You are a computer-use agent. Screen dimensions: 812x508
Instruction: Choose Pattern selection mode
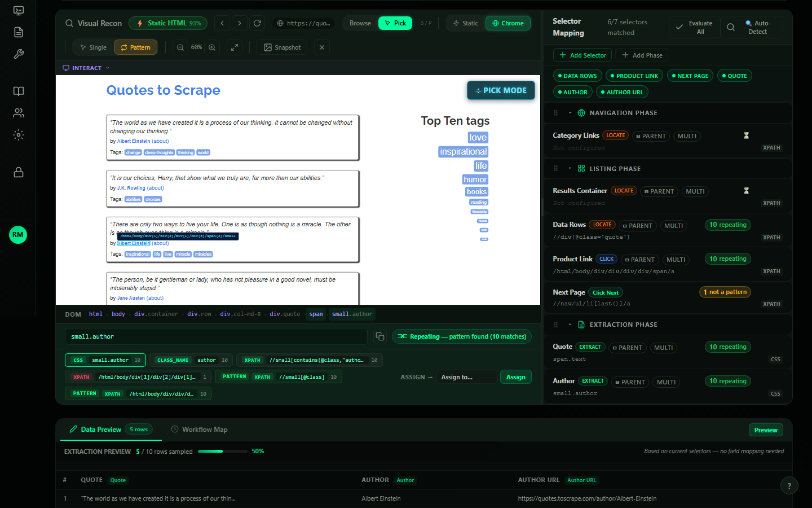(136, 47)
